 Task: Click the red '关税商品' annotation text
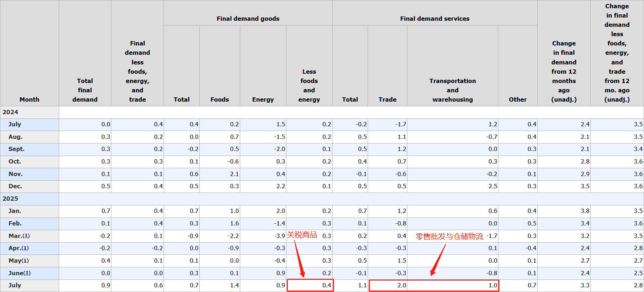pyautogui.click(x=302, y=235)
